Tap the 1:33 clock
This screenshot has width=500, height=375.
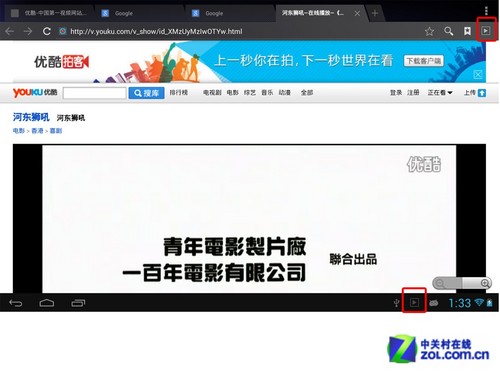pos(460,303)
